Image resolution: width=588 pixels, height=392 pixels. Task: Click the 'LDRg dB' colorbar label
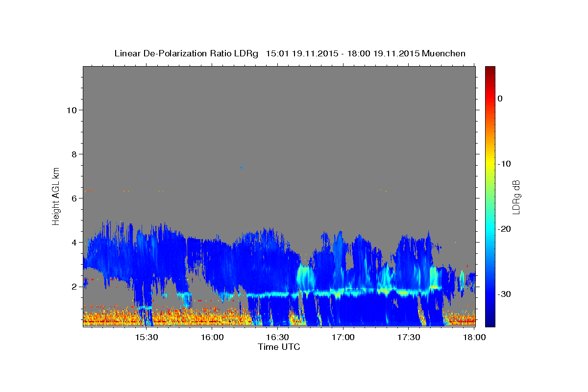pos(516,197)
